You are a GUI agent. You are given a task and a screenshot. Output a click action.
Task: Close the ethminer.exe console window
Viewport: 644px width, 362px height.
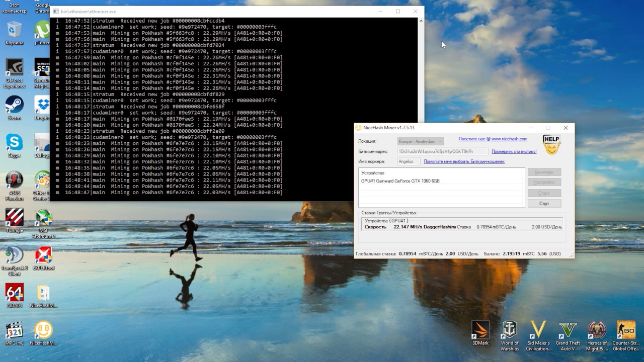pyautogui.click(x=415, y=11)
